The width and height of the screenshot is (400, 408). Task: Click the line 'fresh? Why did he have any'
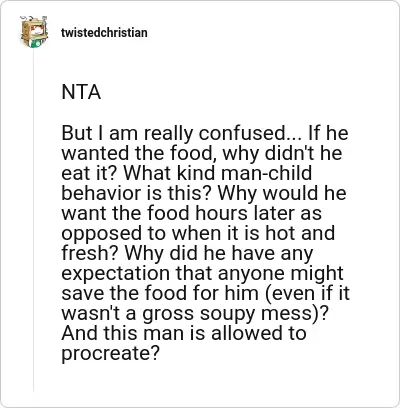(x=187, y=253)
